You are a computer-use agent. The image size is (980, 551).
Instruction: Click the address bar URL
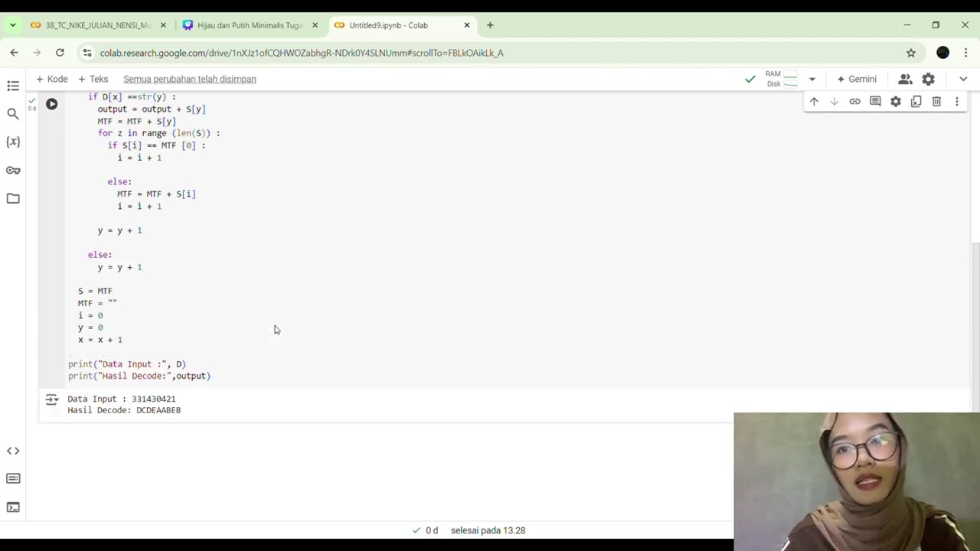302,53
